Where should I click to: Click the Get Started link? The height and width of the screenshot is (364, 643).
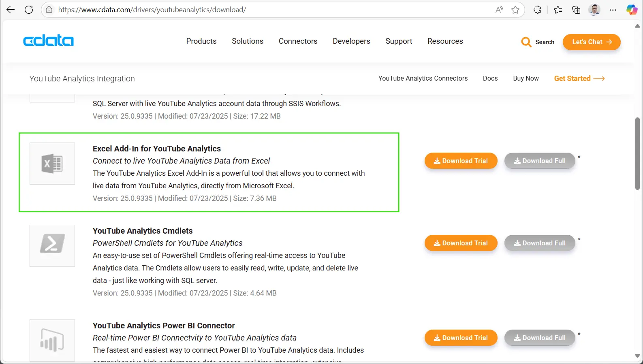pos(579,79)
